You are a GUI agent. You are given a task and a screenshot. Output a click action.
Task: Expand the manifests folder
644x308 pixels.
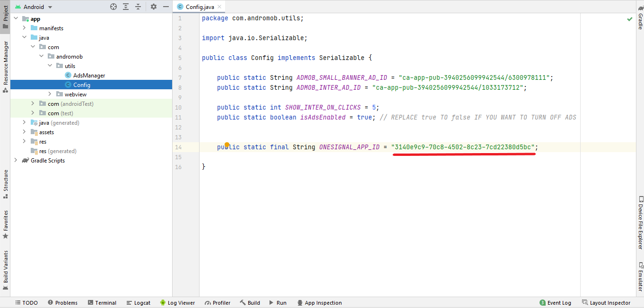pos(24,28)
